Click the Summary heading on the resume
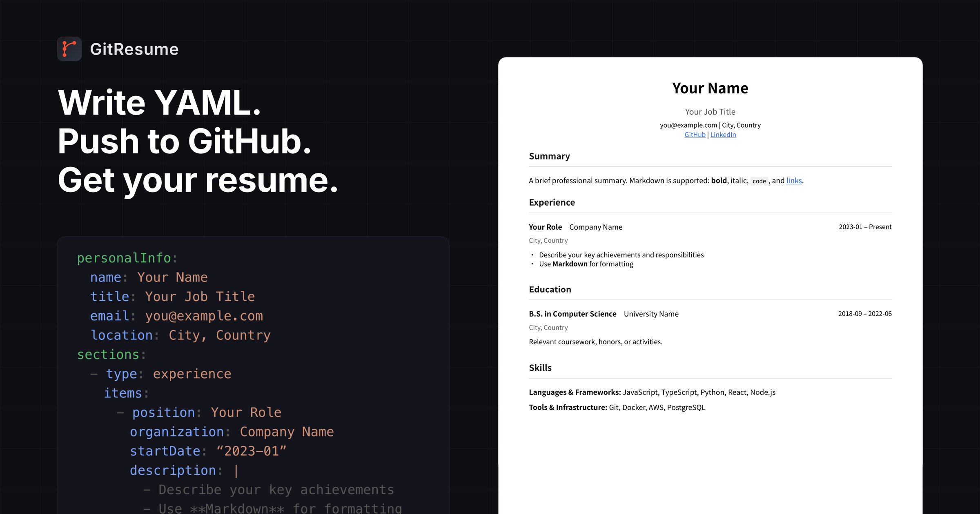The width and height of the screenshot is (980, 514). [549, 156]
